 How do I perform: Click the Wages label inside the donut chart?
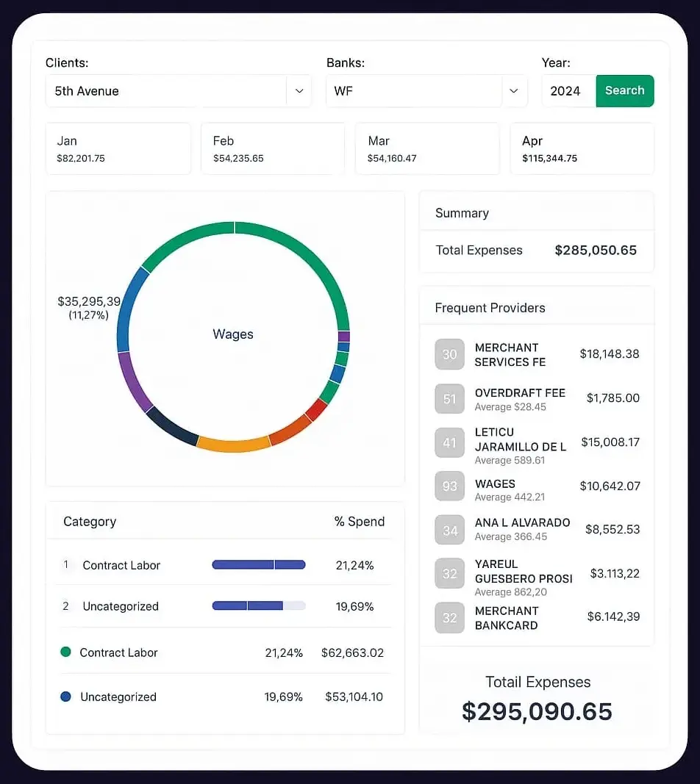[x=233, y=334]
